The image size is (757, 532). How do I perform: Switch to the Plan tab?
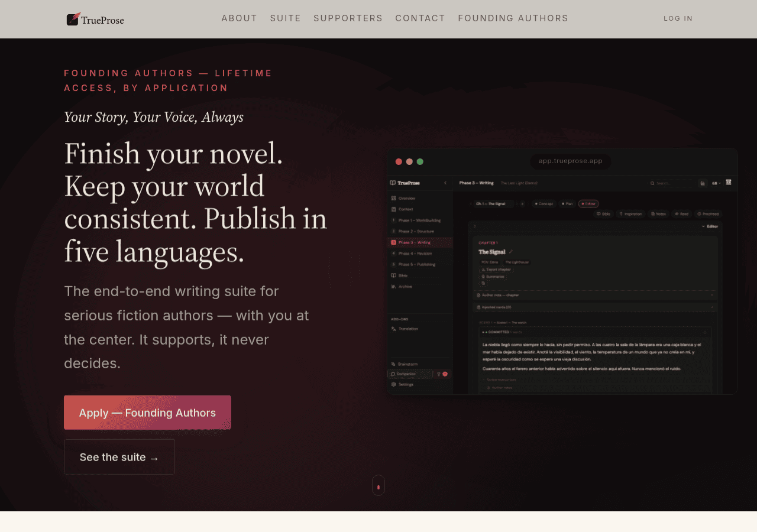(568, 204)
